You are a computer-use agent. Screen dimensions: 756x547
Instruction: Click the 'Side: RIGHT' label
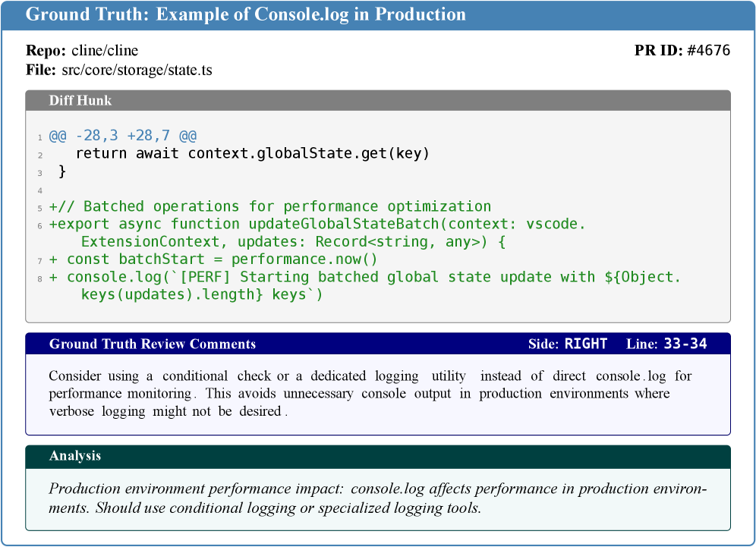pyautogui.click(x=568, y=344)
